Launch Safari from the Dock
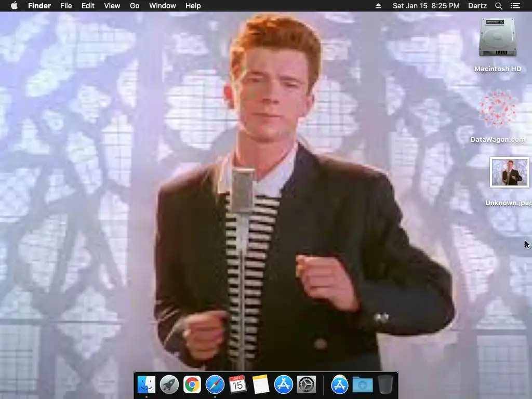 (x=215, y=384)
